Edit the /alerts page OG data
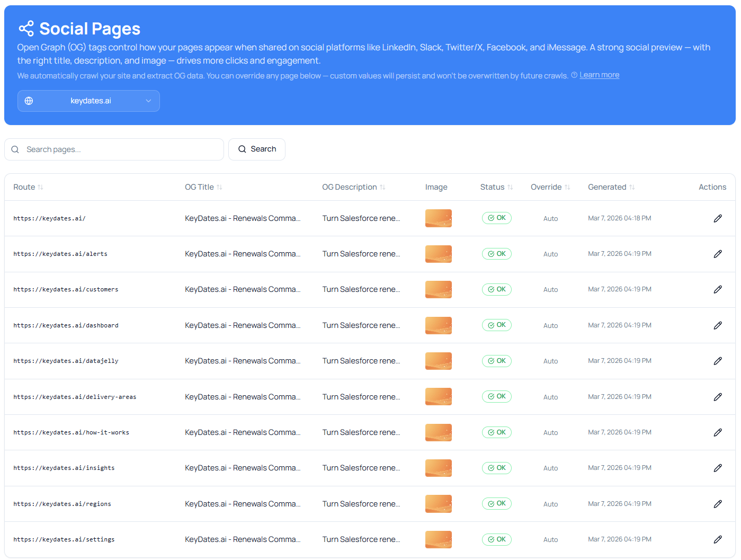Image resolution: width=741 pixels, height=560 pixels. 718,254
